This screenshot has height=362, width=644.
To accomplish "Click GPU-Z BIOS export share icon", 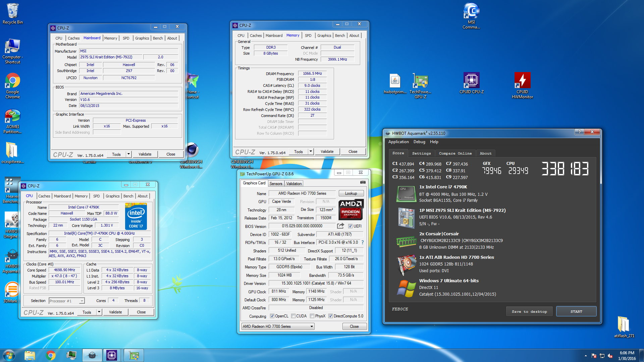I will [x=340, y=226].
